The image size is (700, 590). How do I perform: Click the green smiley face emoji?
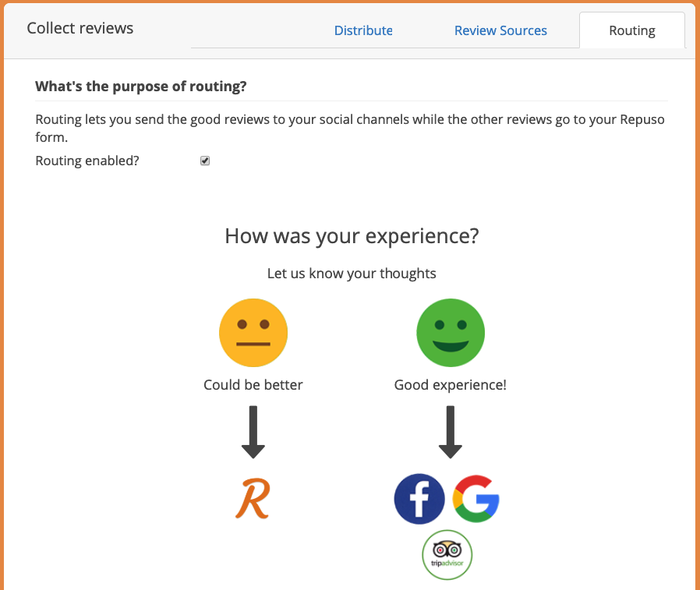click(451, 333)
